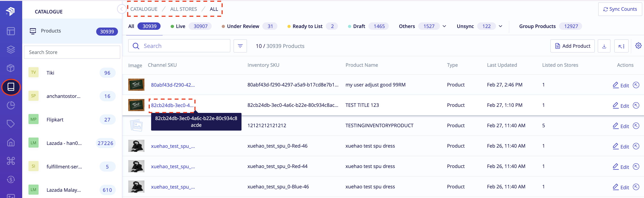Click the circled arrow for TEST TITLE 123

[636, 105]
